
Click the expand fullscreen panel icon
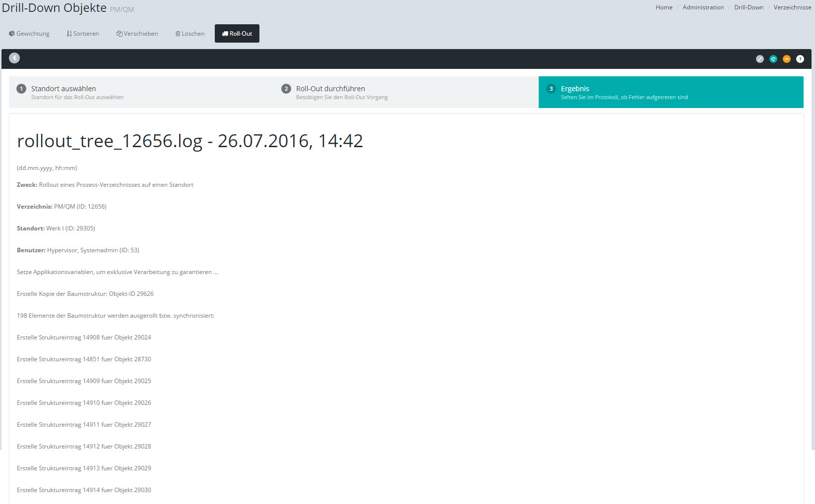point(759,59)
